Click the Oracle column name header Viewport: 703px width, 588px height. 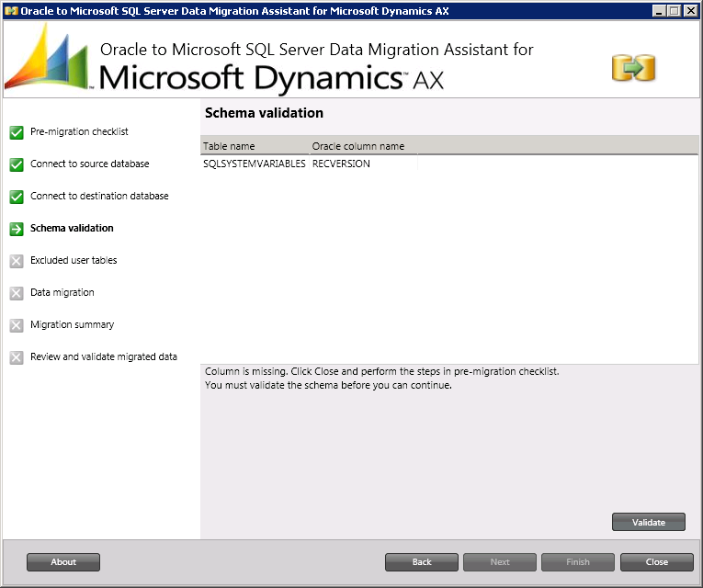358,146
